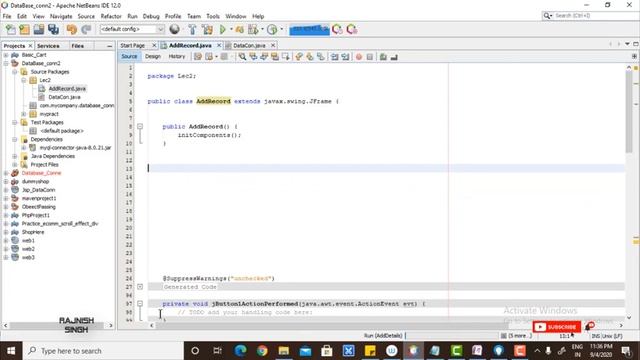Click the Type here to search box

click(103, 351)
